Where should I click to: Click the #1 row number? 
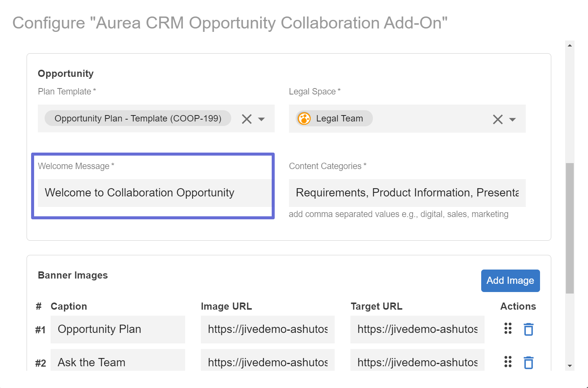tap(40, 330)
